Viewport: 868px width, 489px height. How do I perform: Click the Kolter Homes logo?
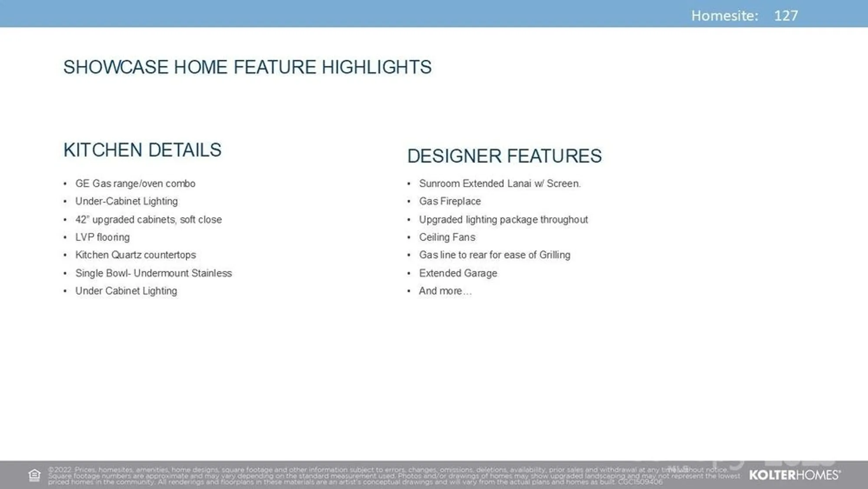tap(794, 475)
